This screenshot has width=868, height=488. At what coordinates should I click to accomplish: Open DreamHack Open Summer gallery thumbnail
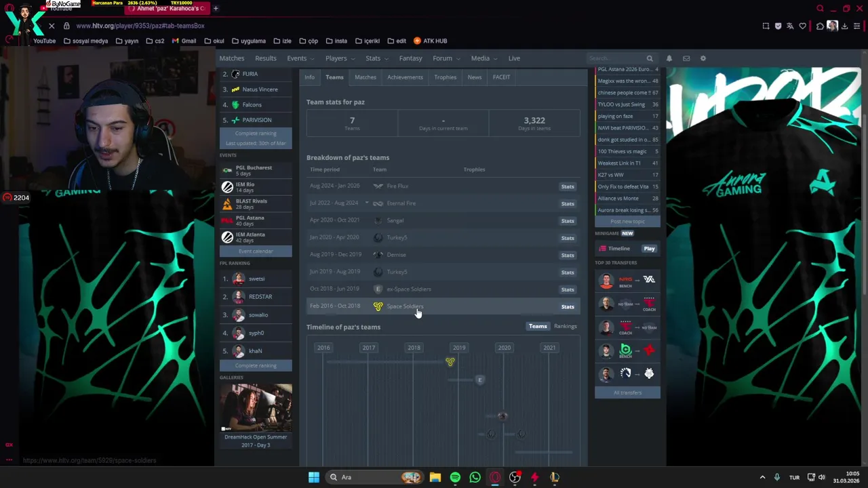[256, 407]
